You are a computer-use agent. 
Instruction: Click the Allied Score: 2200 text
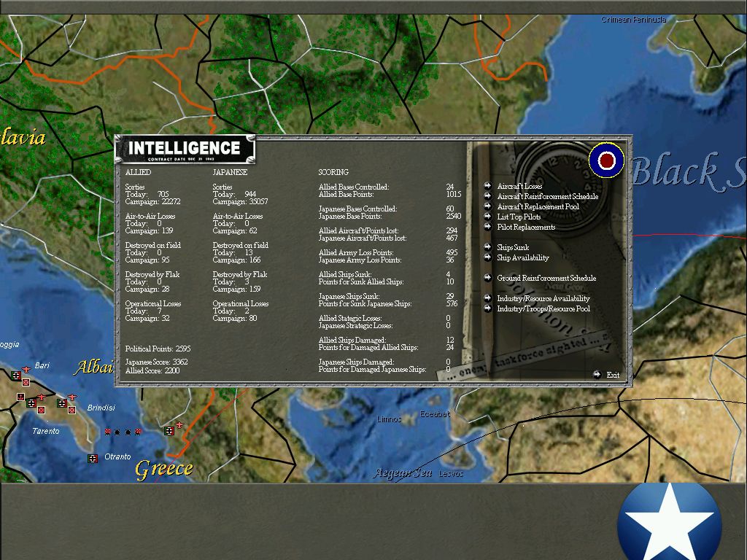(152, 370)
